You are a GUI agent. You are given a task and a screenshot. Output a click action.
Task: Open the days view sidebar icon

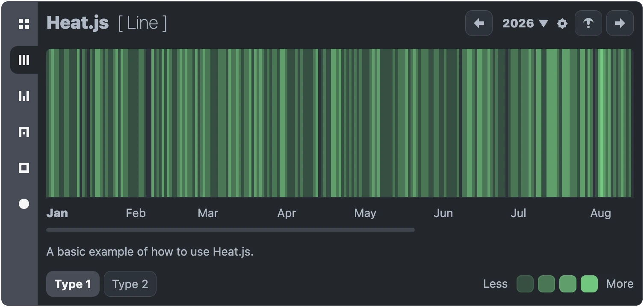[x=24, y=132]
